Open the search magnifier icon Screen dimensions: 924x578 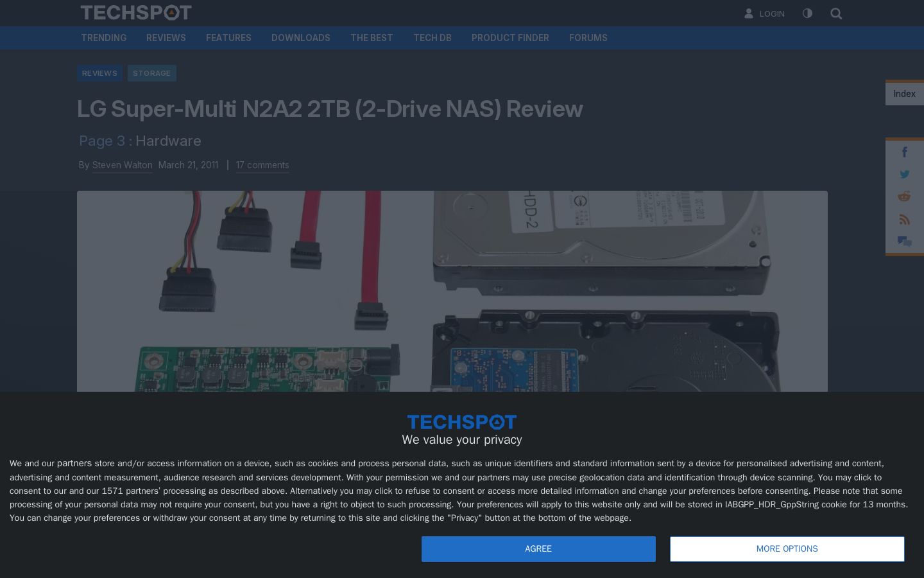[836, 13]
